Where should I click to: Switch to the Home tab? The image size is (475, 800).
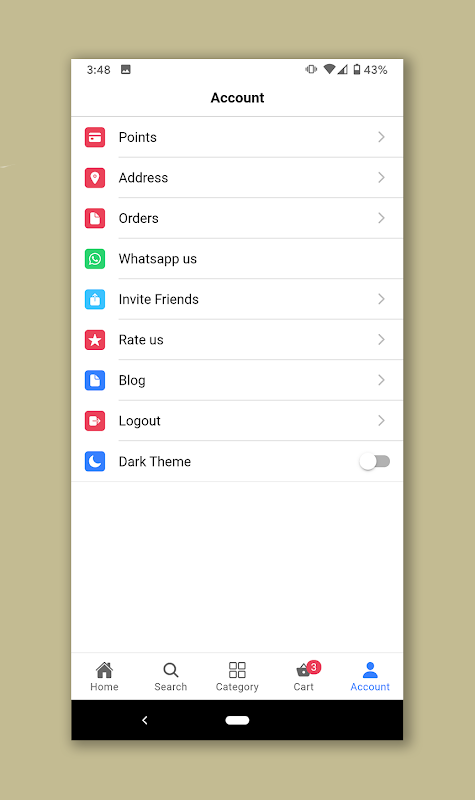tap(105, 677)
